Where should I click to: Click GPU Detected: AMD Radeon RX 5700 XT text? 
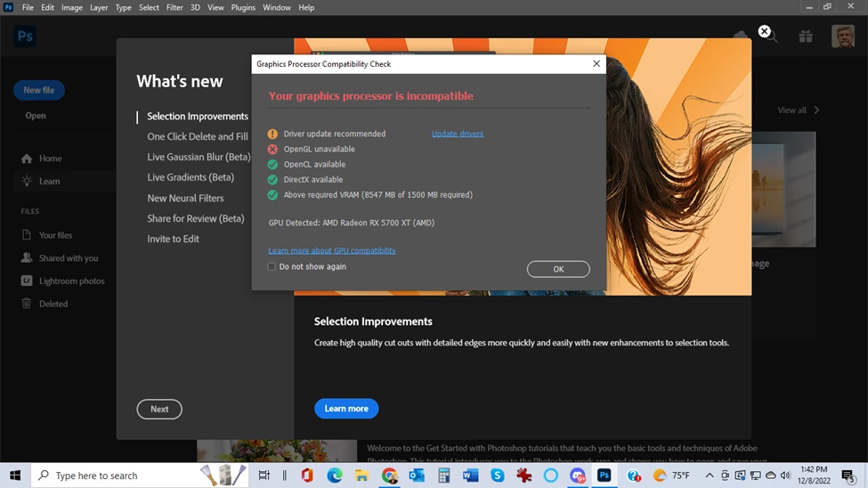[x=352, y=223]
